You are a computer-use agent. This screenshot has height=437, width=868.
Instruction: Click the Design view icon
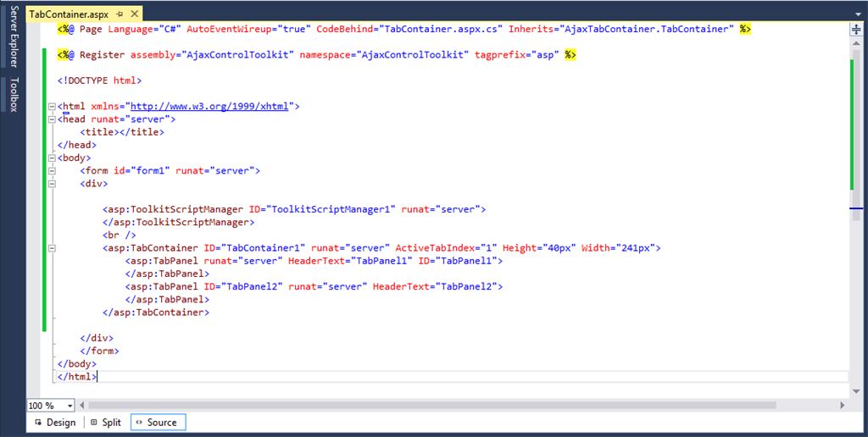(x=38, y=423)
